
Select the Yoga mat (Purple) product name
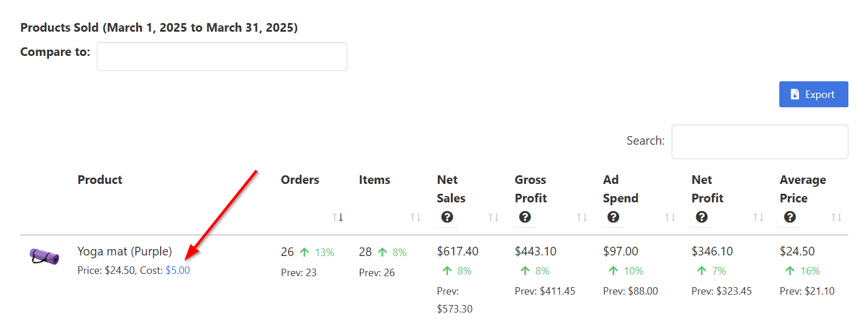pos(125,251)
